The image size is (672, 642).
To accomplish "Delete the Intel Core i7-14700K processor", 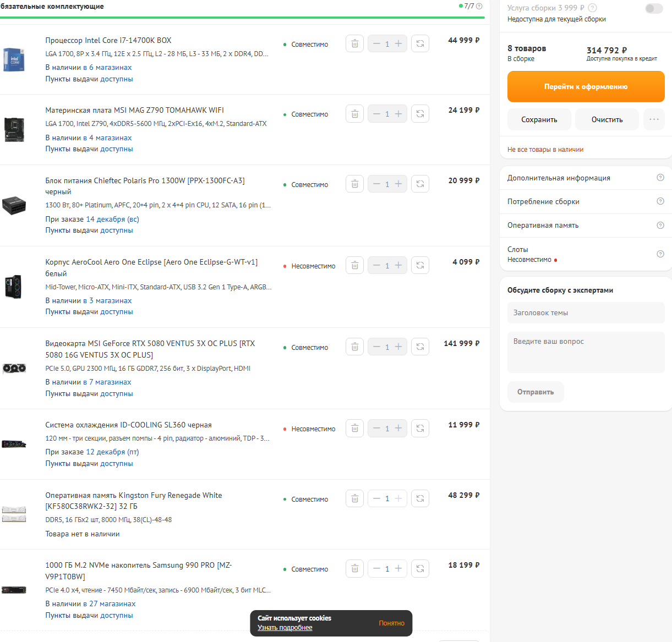I will coord(355,43).
